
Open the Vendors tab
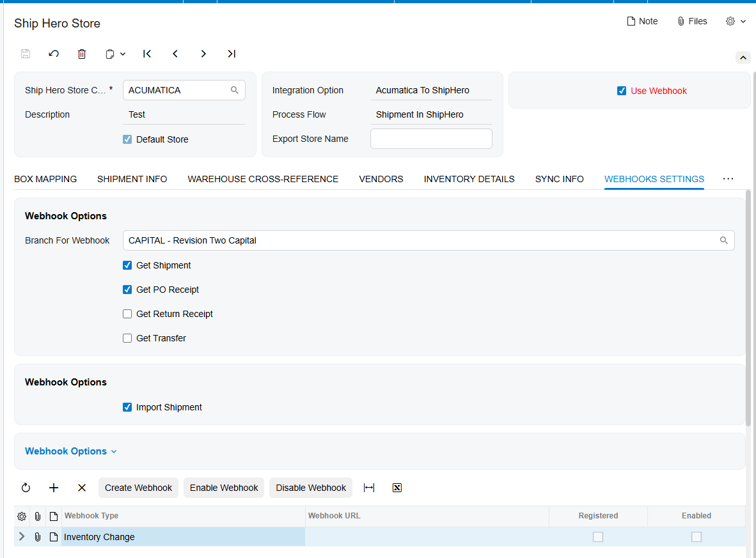click(x=381, y=179)
